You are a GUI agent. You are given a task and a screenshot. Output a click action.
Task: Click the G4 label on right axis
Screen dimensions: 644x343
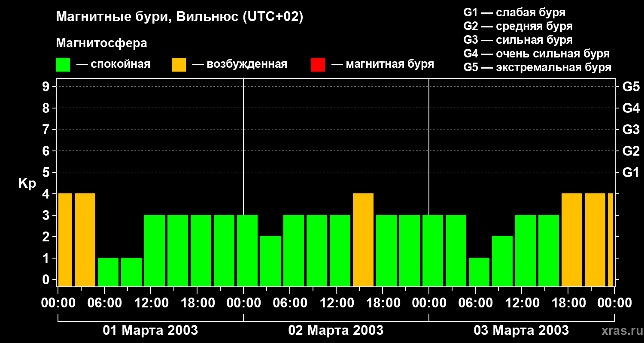pos(631,108)
